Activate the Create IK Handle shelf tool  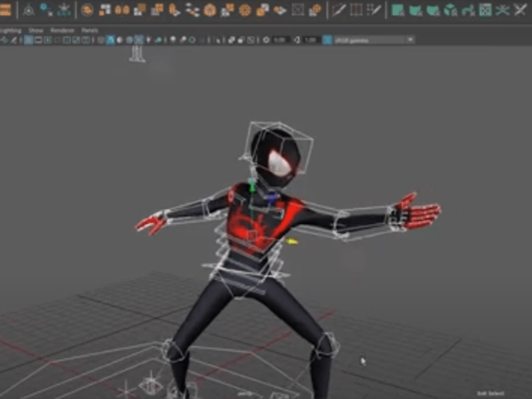pos(64,10)
